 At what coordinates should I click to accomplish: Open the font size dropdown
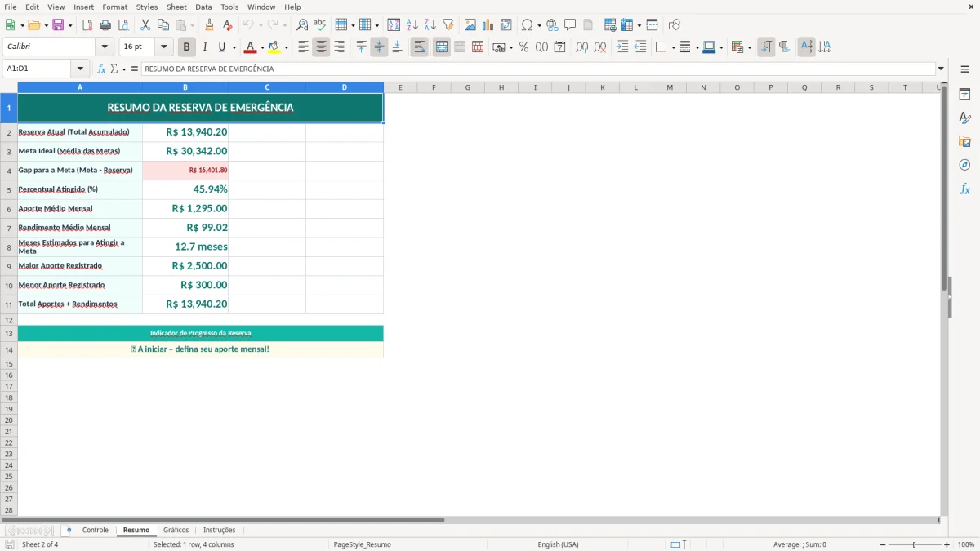[x=163, y=47]
